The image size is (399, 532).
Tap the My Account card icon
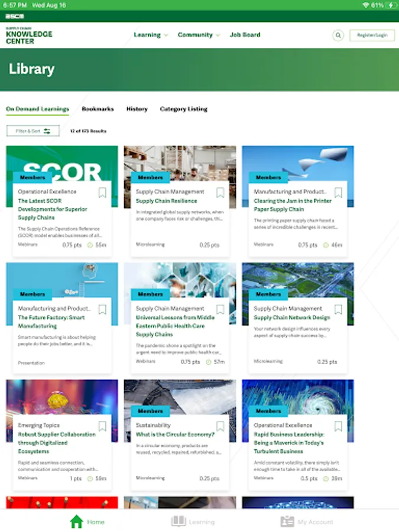point(287,521)
